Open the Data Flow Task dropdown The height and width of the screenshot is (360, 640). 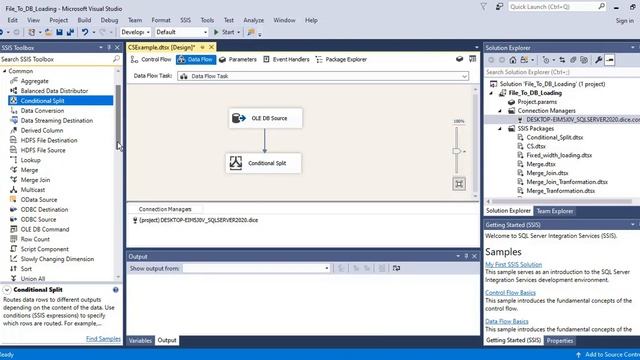(323, 76)
